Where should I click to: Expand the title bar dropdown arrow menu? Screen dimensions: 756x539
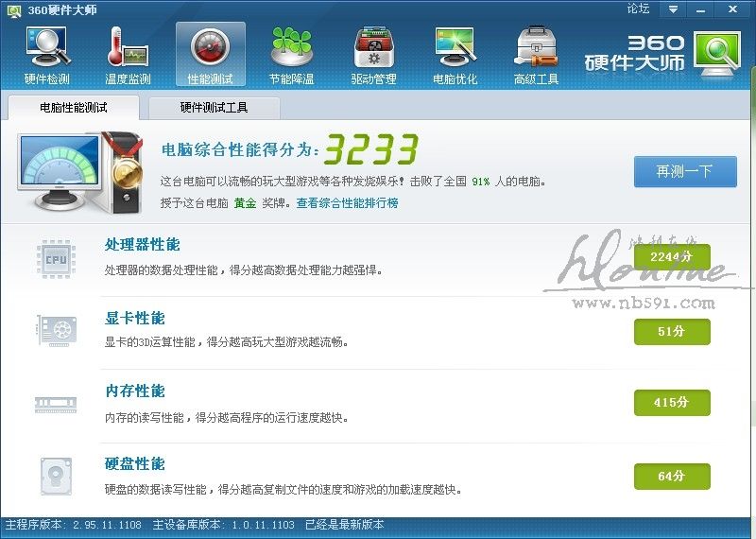(x=673, y=9)
